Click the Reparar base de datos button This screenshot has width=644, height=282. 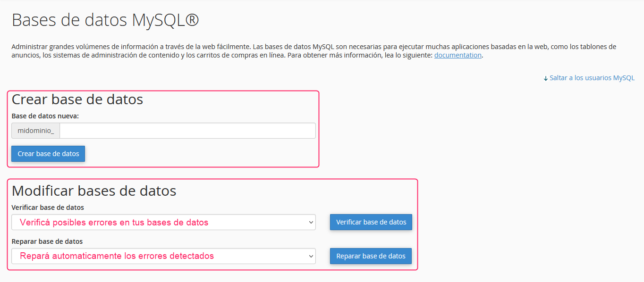point(371,256)
